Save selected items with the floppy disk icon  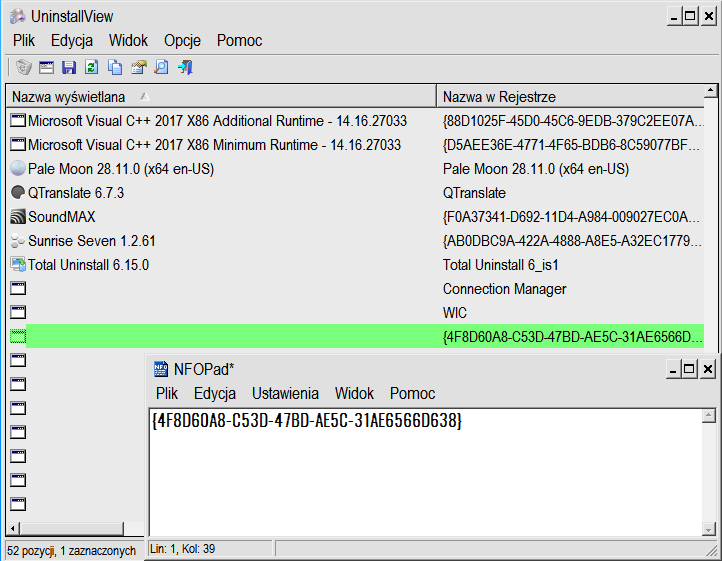[x=69, y=68]
